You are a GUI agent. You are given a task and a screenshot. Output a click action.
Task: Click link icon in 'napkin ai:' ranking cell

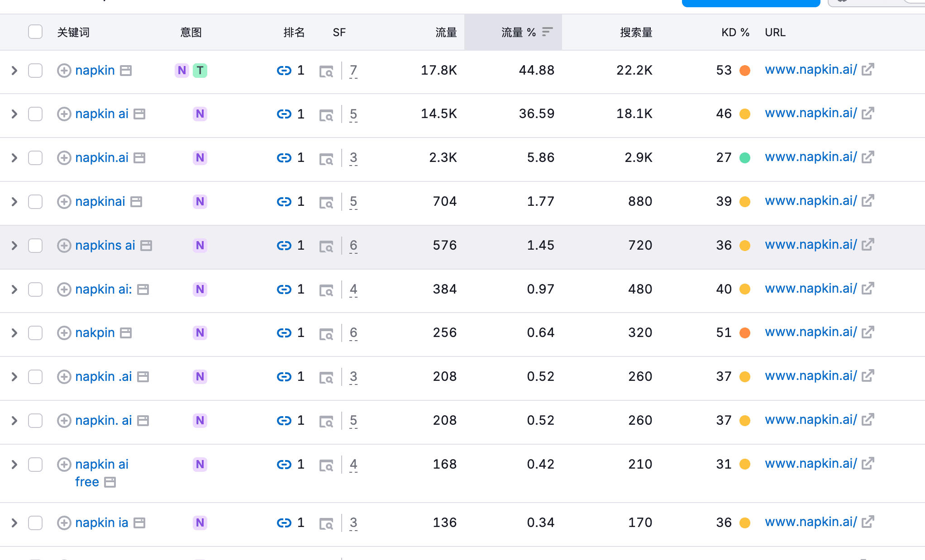(x=284, y=289)
